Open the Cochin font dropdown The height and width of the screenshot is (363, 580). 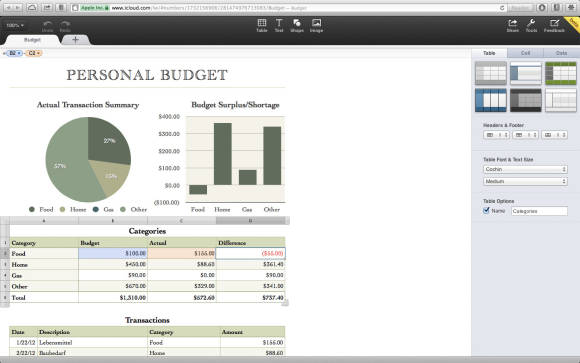[x=525, y=169]
